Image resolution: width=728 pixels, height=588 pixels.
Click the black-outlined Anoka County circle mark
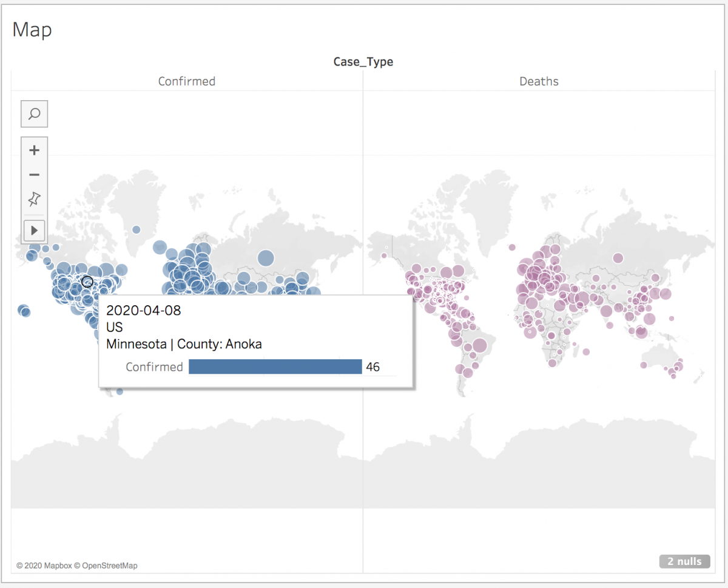[87, 282]
